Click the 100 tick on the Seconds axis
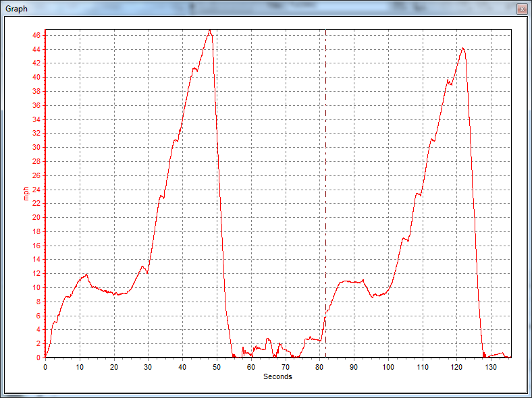 point(388,367)
